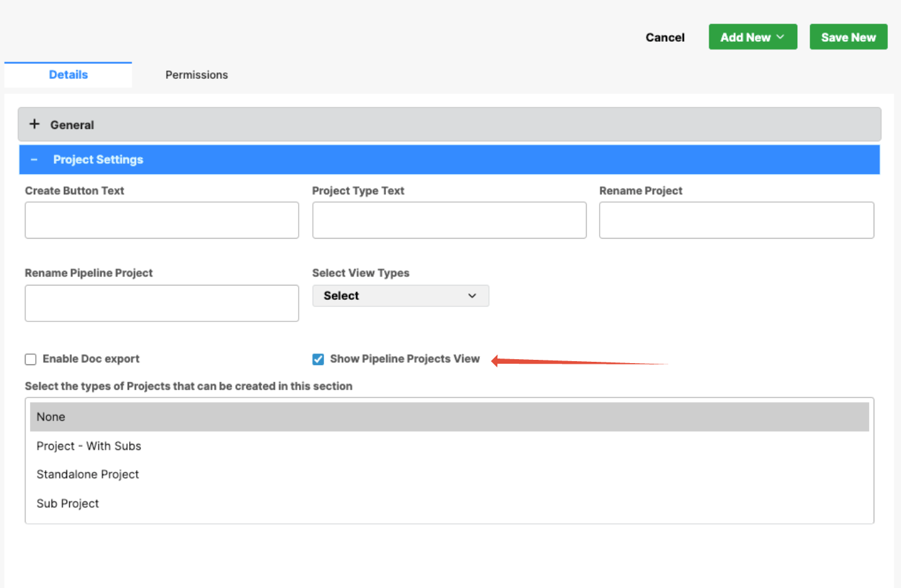The width and height of the screenshot is (901, 588).
Task: Focus the Project Type Text field
Action: click(x=449, y=220)
